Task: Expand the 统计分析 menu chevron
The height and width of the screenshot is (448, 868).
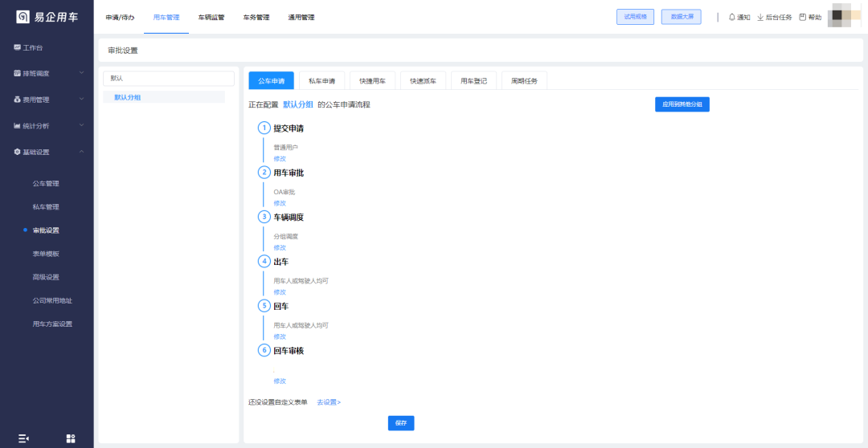Action: (81, 125)
